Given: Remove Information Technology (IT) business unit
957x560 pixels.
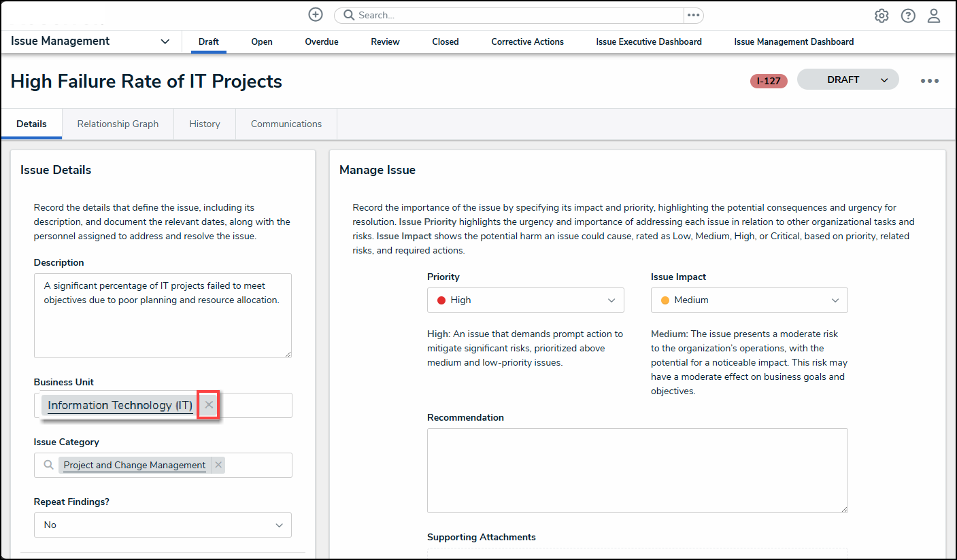Looking at the screenshot, I should click(x=209, y=405).
